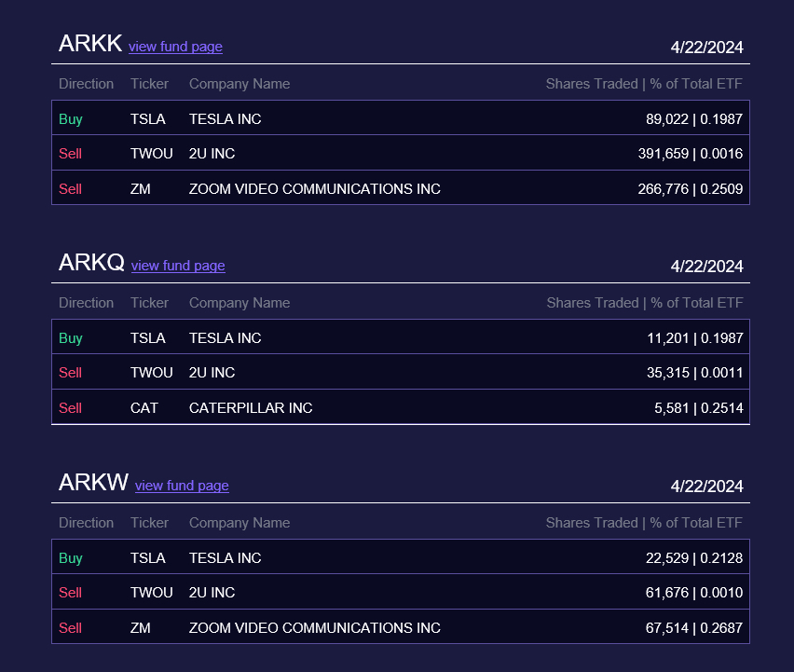
Task: Click the CAT ticker in ARKQ table
Action: tap(144, 408)
